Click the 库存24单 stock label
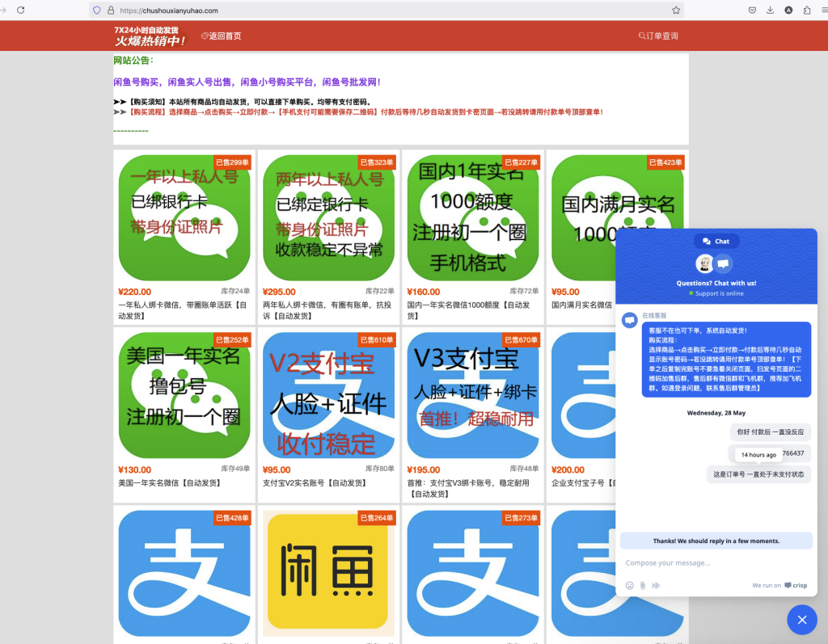This screenshot has width=828, height=644. 235,291
